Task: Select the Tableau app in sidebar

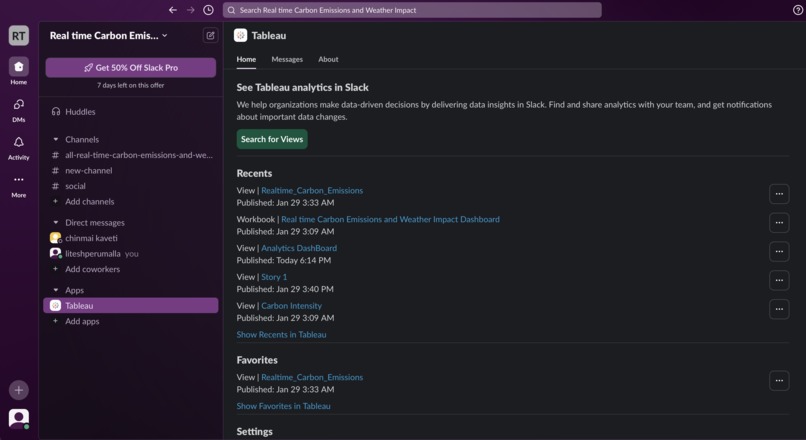Action: pyautogui.click(x=131, y=305)
